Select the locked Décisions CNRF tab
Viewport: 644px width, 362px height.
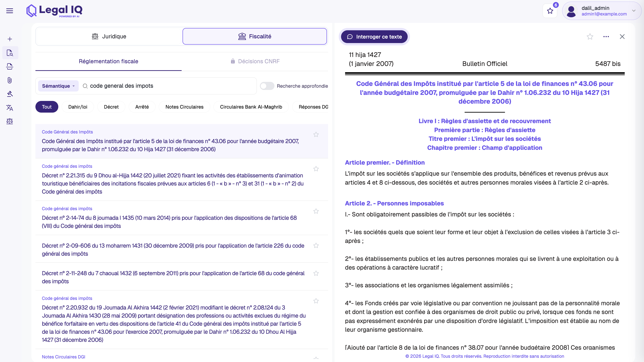(255, 61)
